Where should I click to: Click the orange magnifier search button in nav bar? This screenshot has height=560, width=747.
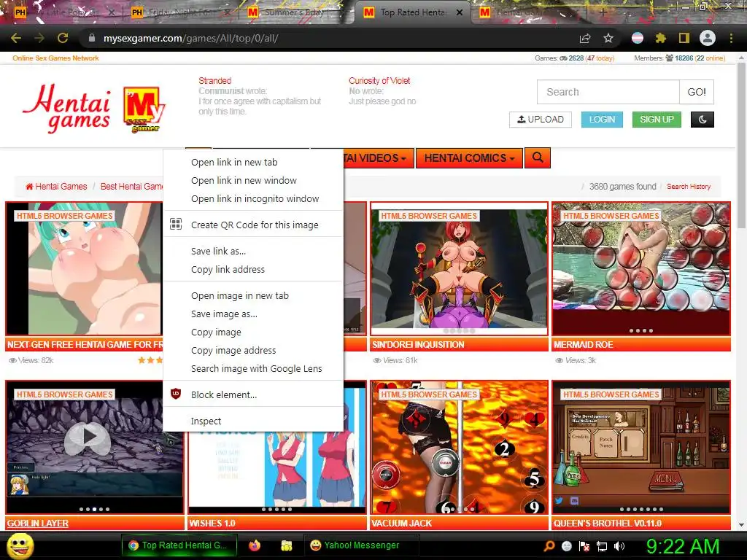pos(538,157)
